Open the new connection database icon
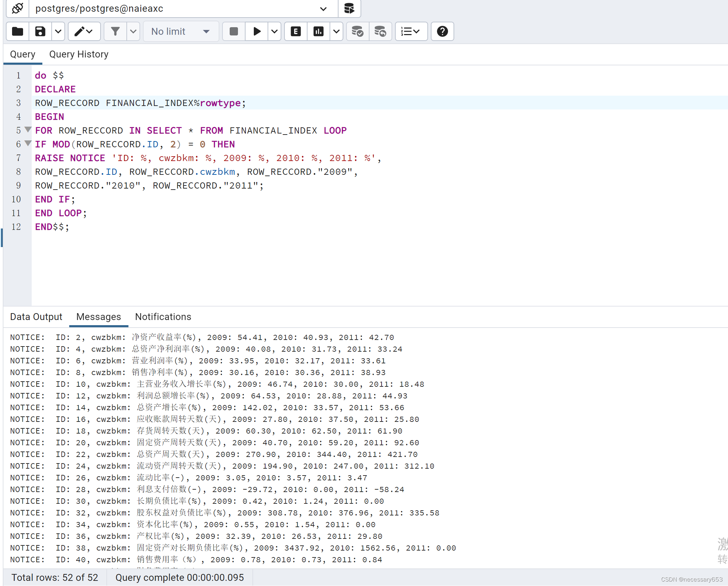Screen dimensions: 728x586 [349, 8]
